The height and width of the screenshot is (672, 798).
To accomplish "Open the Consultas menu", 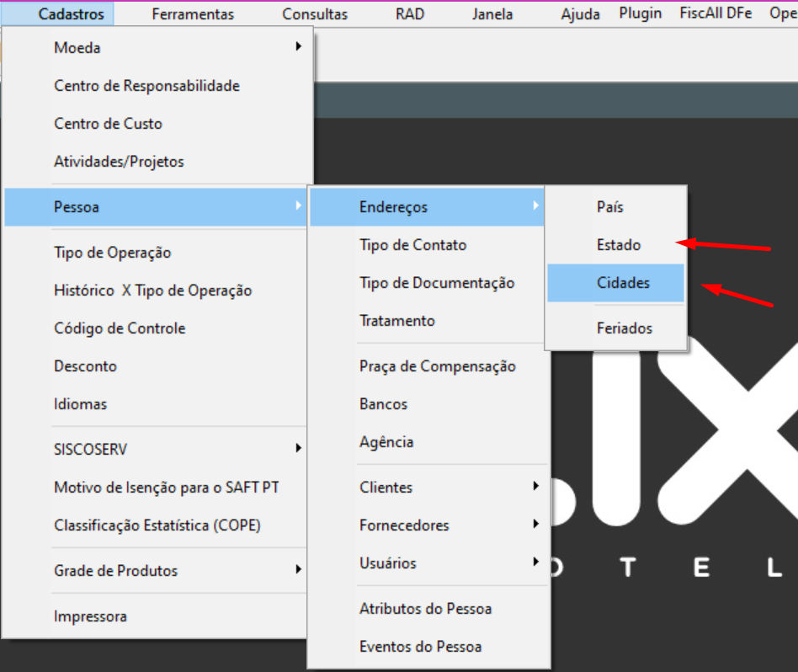I will [315, 13].
